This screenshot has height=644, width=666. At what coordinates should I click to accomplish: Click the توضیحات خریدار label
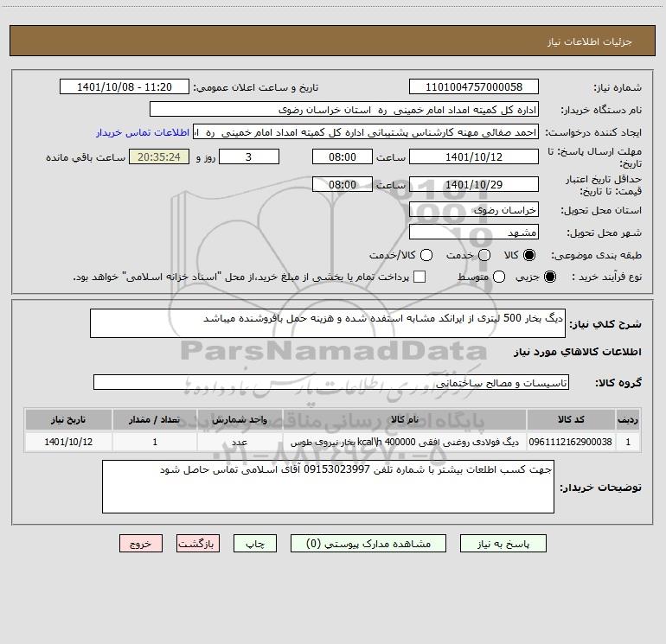(x=600, y=488)
